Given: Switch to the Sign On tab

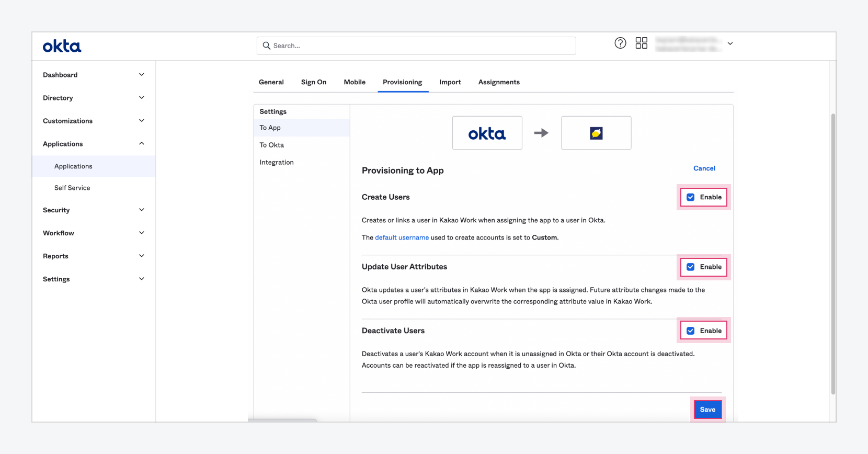Looking at the screenshot, I should coord(314,82).
